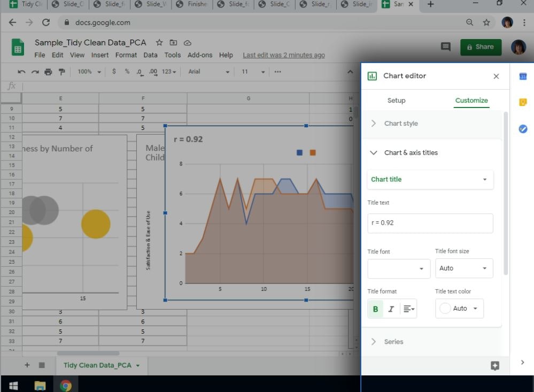Collapse the Chart & axis titles section

pos(374,153)
